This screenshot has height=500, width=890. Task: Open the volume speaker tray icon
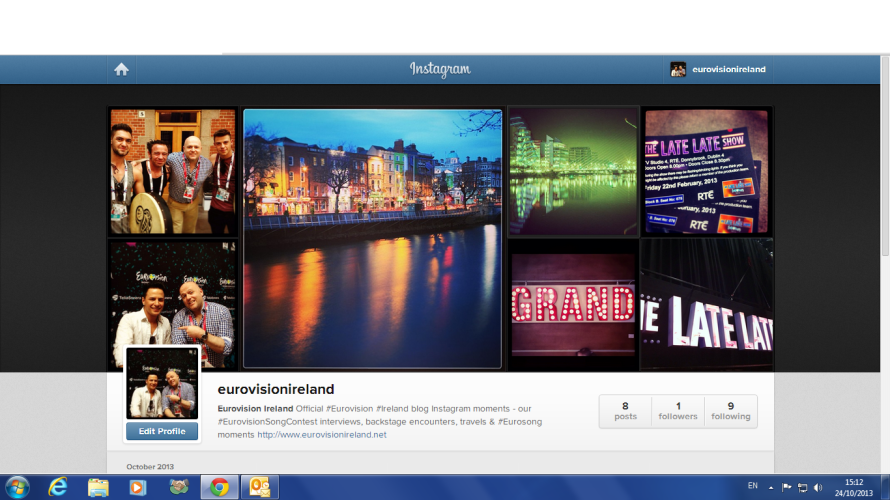(x=818, y=488)
